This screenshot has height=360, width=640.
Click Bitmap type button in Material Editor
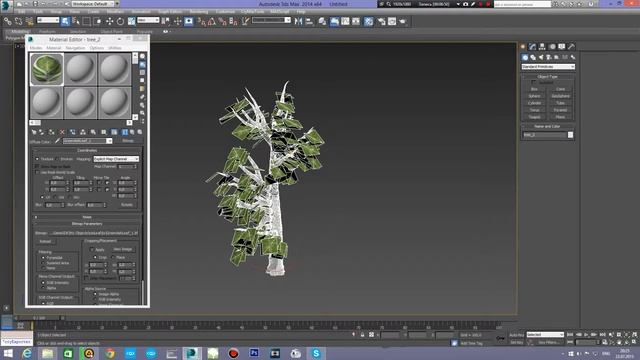click(128, 141)
